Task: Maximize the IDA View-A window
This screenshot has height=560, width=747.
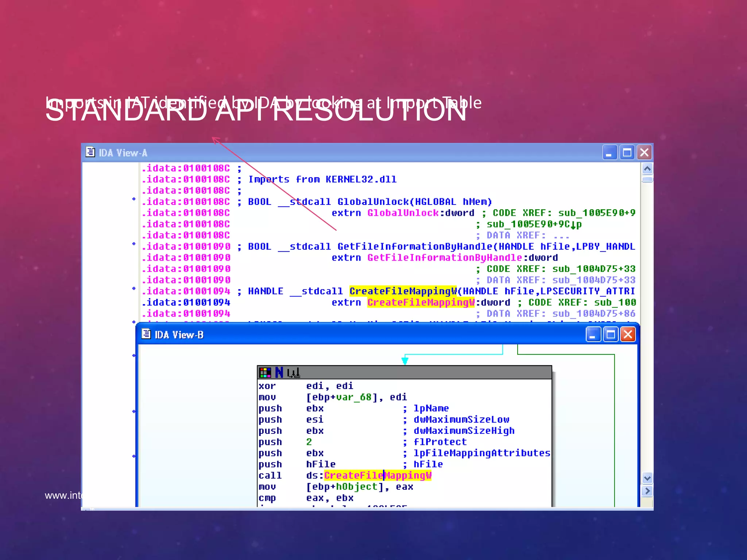Action: [627, 152]
